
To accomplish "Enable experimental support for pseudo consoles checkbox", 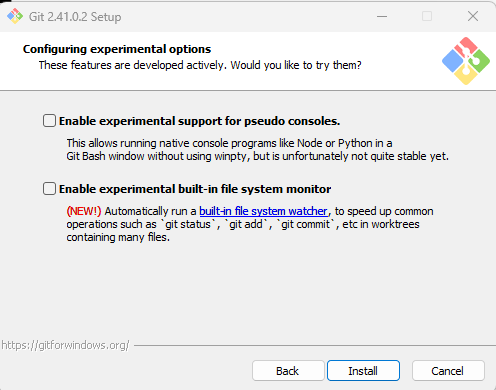I will pyautogui.click(x=49, y=121).
